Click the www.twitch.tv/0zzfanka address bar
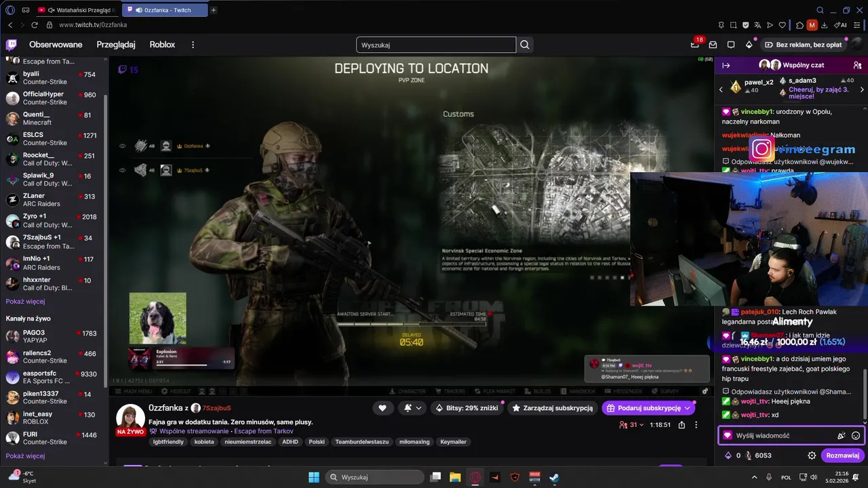This screenshot has height=488, width=868. [93, 25]
